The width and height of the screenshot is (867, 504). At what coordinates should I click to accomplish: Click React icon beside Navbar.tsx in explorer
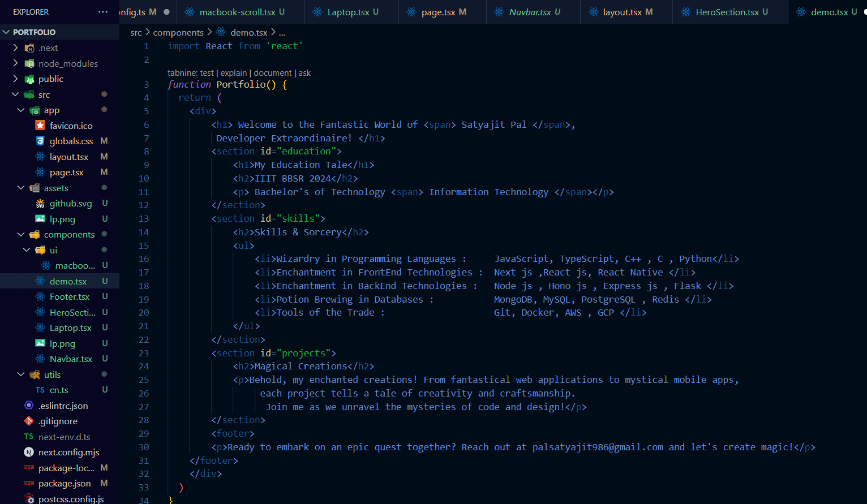pos(40,359)
